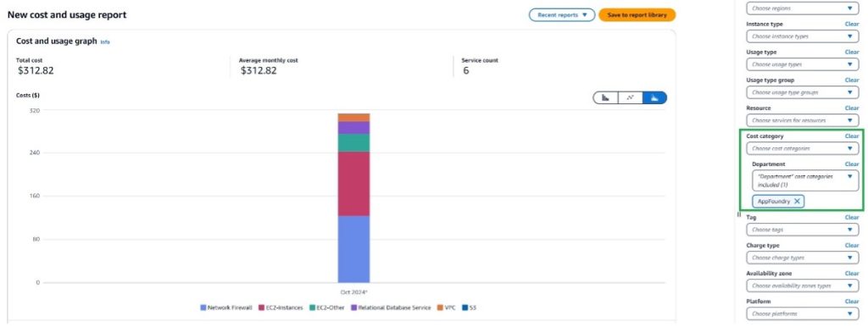Clear the Instance type filter
Image resolution: width=868 pixels, height=327 pixels.
(851, 25)
